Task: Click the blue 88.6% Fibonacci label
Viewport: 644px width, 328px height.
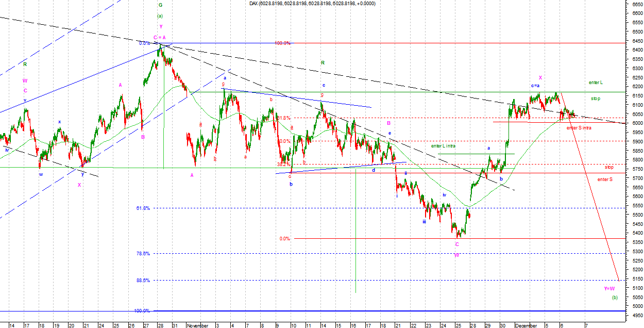Action: click(143, 281)
